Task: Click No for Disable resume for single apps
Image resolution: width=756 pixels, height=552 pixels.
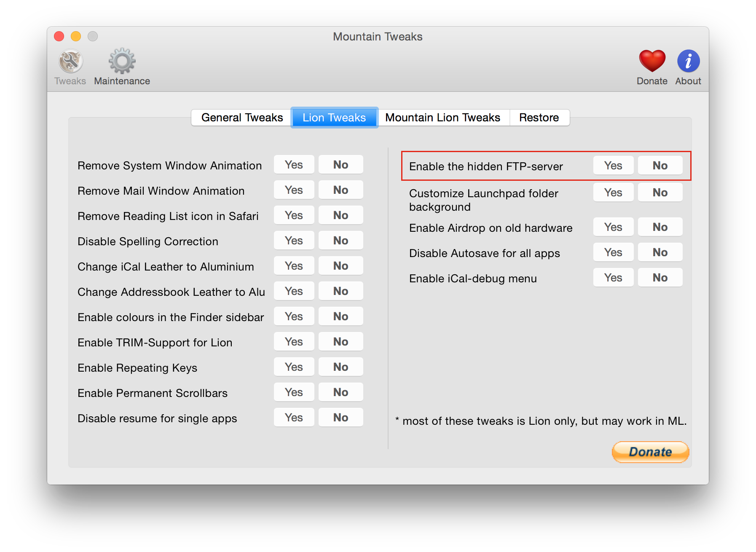Action: 340,418
